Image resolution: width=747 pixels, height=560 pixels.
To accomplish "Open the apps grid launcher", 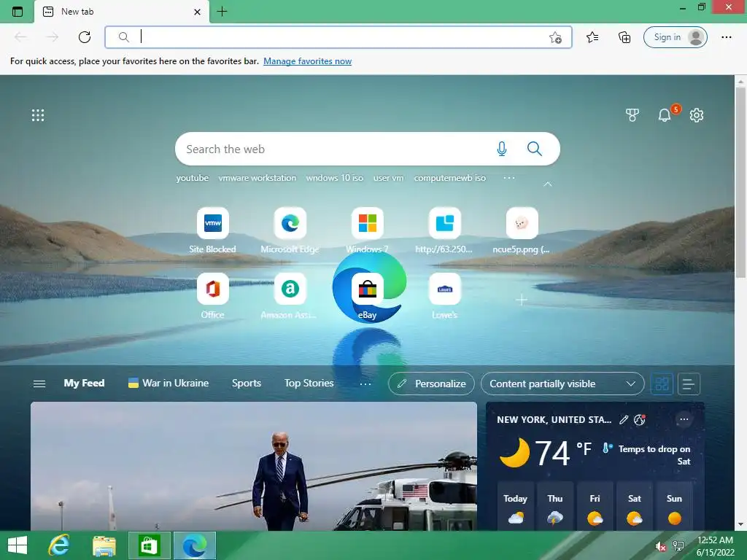I will coord(38,115).
